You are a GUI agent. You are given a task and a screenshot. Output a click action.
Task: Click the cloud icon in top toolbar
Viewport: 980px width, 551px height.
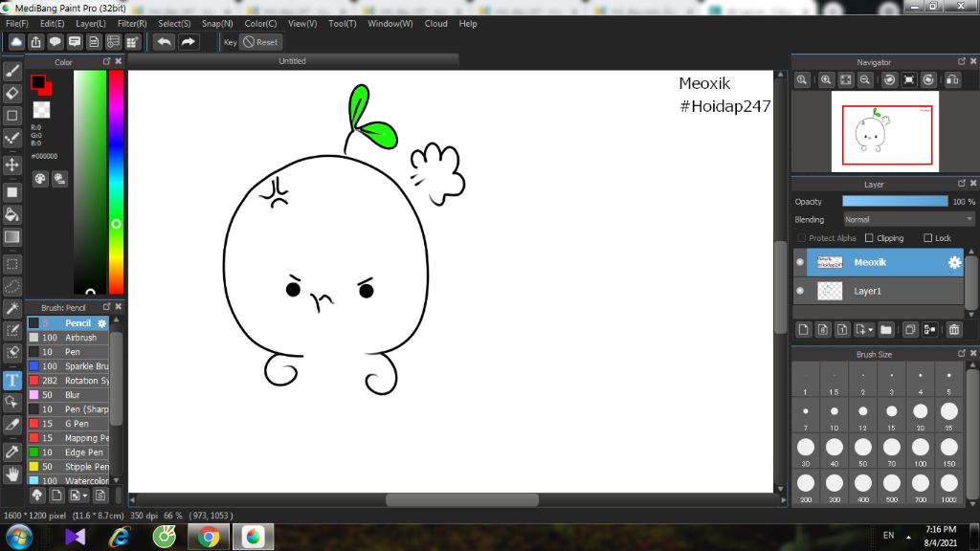(16, 42)
